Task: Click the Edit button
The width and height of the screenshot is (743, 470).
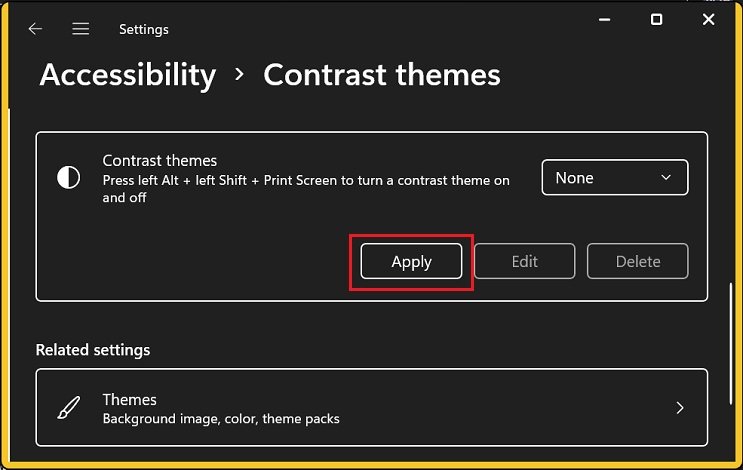Action: coord(524,261)
